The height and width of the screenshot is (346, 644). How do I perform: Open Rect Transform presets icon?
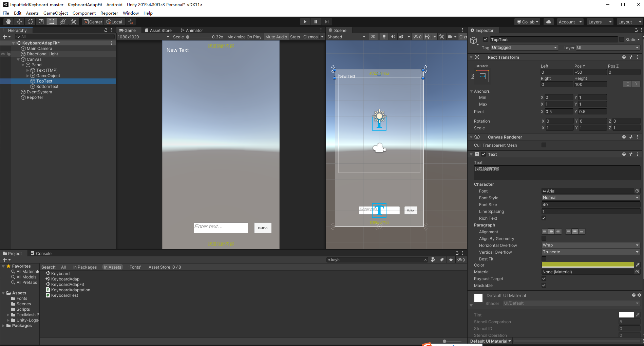[631, 57]
